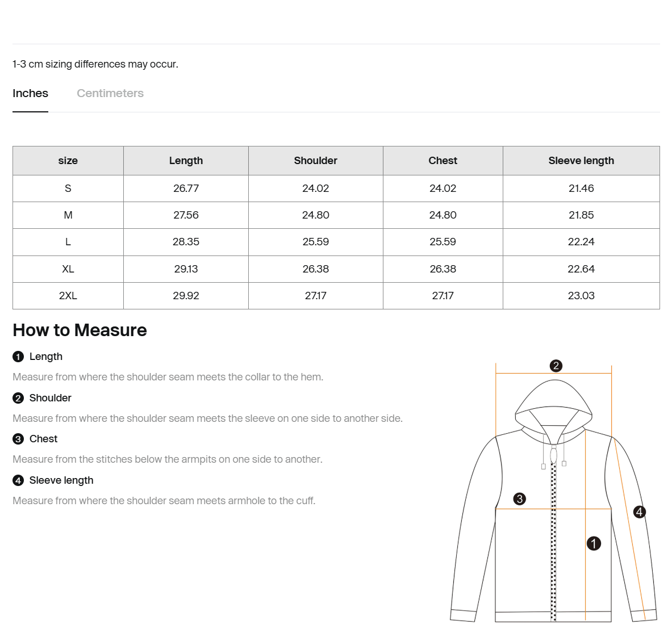672x641 pixels.
Task: Click the Shoulder column header
Action: pyautogui.click(x=316, y=161)
